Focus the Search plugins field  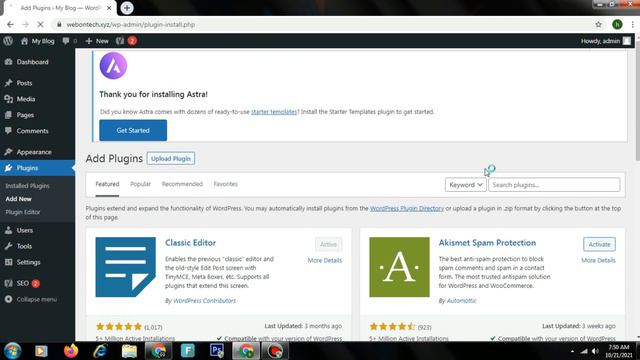554,185
